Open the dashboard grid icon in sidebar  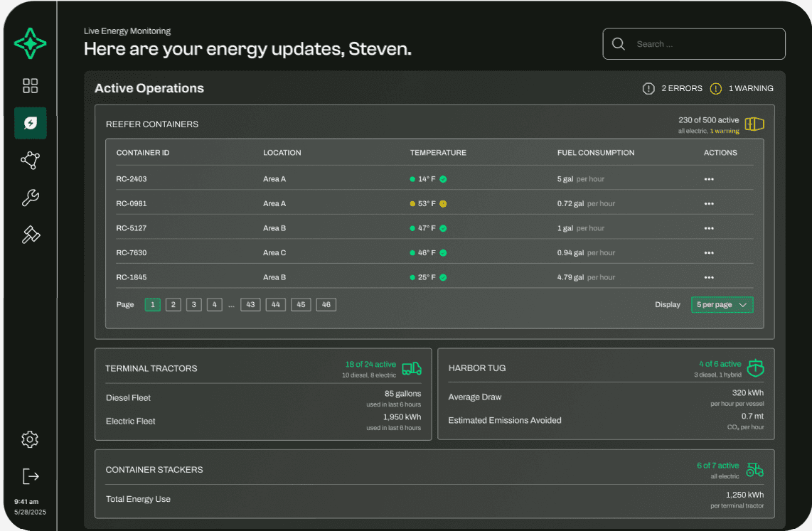(x=30, y=85)
